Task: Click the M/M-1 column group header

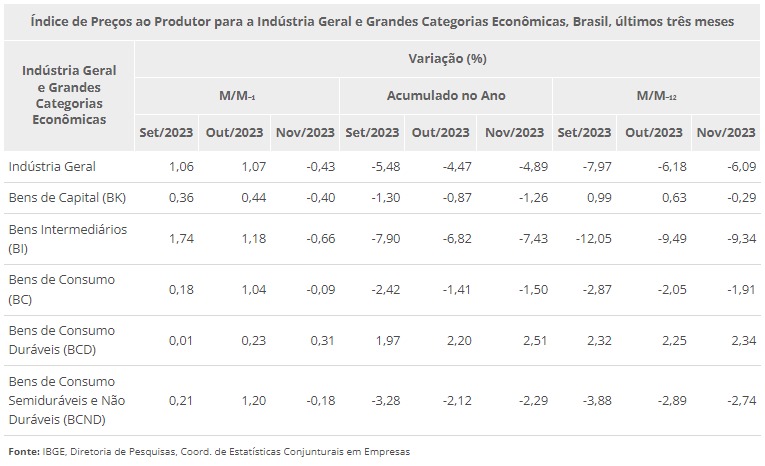Action: click(x=237, y=95)
